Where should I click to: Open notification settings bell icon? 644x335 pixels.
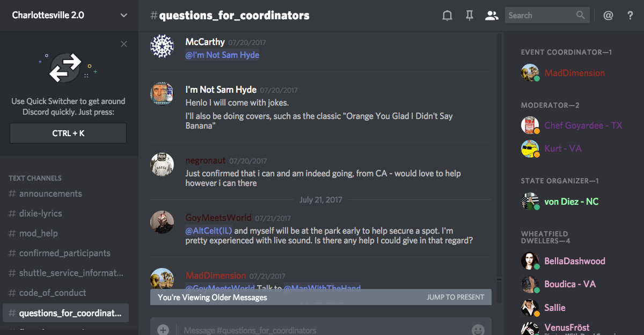447,16
